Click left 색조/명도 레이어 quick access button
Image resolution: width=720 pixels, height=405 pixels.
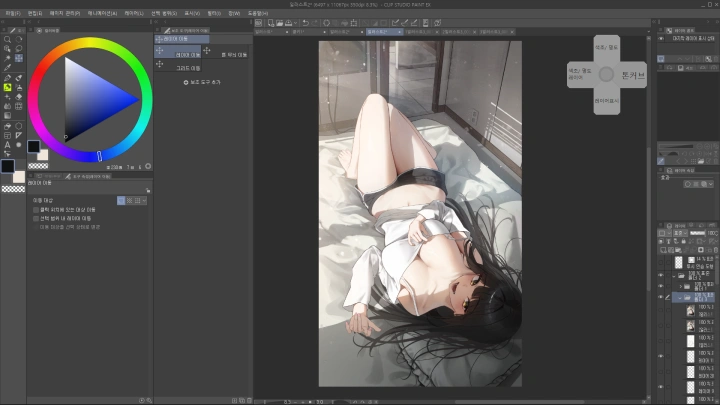click(580, 74)
